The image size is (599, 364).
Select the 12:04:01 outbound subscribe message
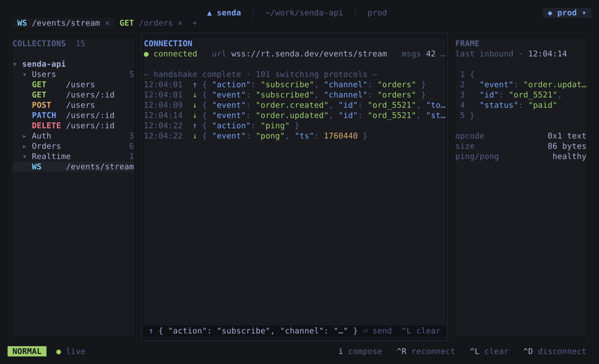click(295, 84)
